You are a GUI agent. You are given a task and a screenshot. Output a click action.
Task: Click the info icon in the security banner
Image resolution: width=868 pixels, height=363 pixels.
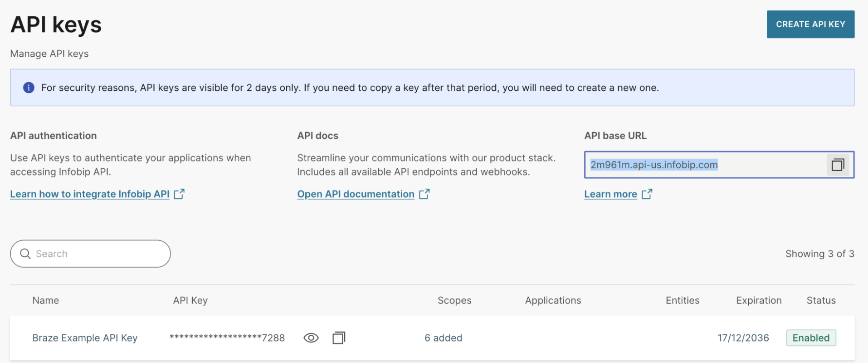29,88
